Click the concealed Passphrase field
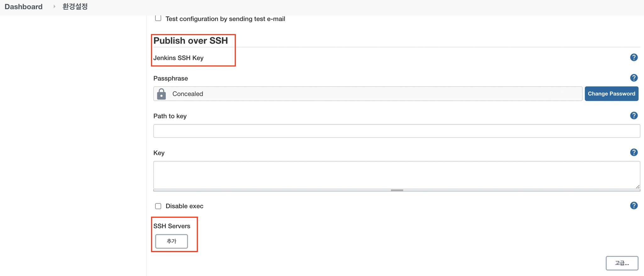The width and height of the screenshot is (644, 276). pos(368,94)
